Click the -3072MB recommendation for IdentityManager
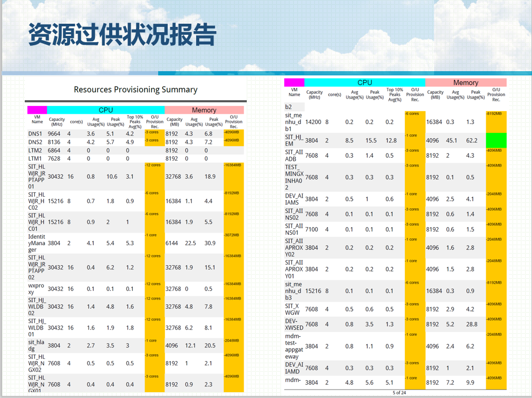This screenshot has height=398, width=532. pos(233,235)
